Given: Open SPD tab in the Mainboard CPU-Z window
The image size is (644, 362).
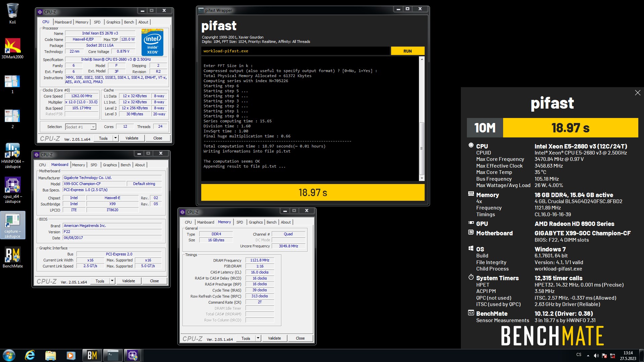Looking at the screenshot, I should (94, 165).
